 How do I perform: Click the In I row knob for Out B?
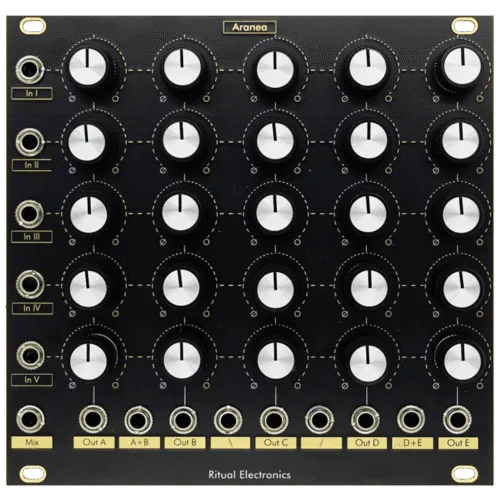[x=182, y=68]
